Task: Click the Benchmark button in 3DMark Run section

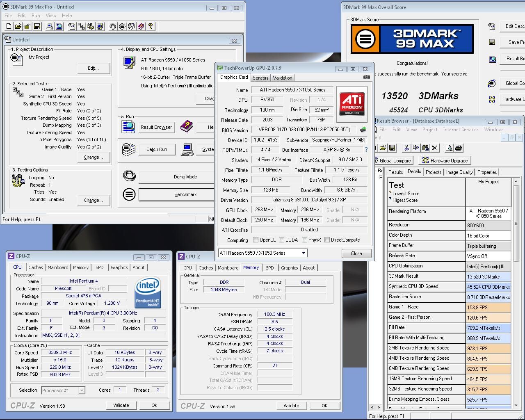Action: point(185,194)
